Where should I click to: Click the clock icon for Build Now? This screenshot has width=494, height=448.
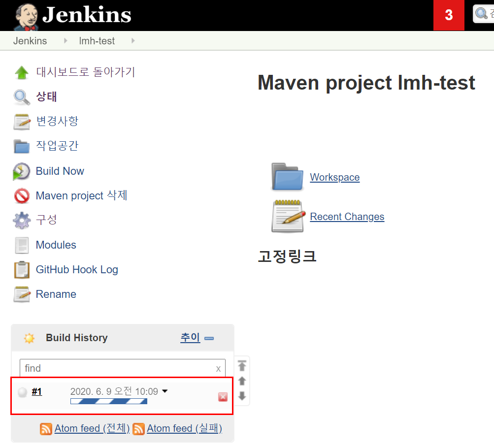21,171
